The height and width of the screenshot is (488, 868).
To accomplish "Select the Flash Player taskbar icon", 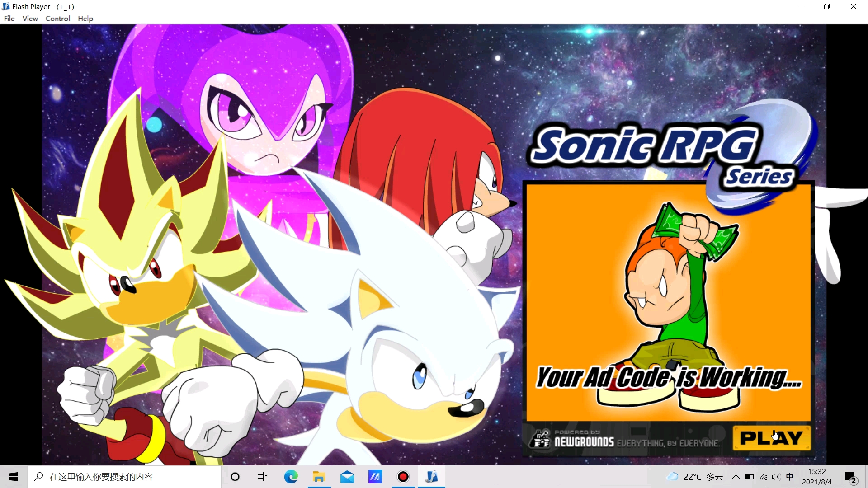I will pyautogui.click(x=432, y=477).
